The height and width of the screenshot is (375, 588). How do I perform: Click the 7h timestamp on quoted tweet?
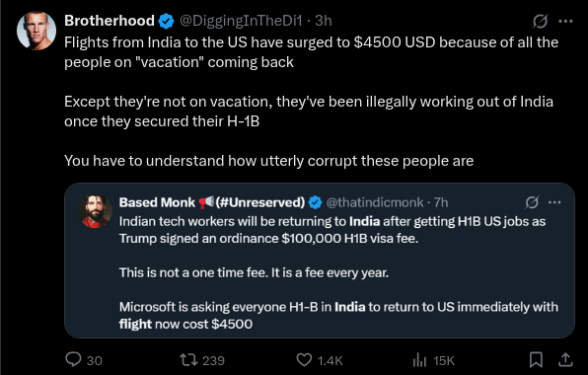(x=441, y=202)
